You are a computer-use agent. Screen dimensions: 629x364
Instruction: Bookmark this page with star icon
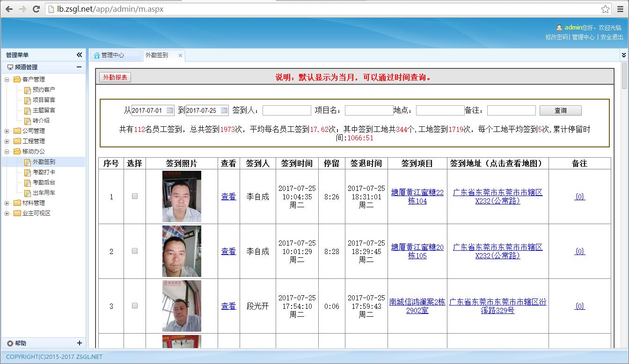605,9
